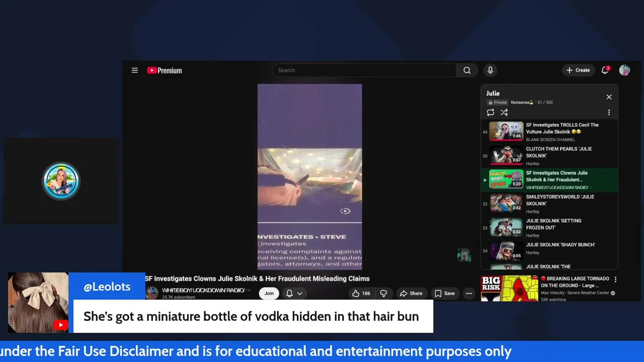Click the YouTube badge on commenter photo

click(60, 325)
